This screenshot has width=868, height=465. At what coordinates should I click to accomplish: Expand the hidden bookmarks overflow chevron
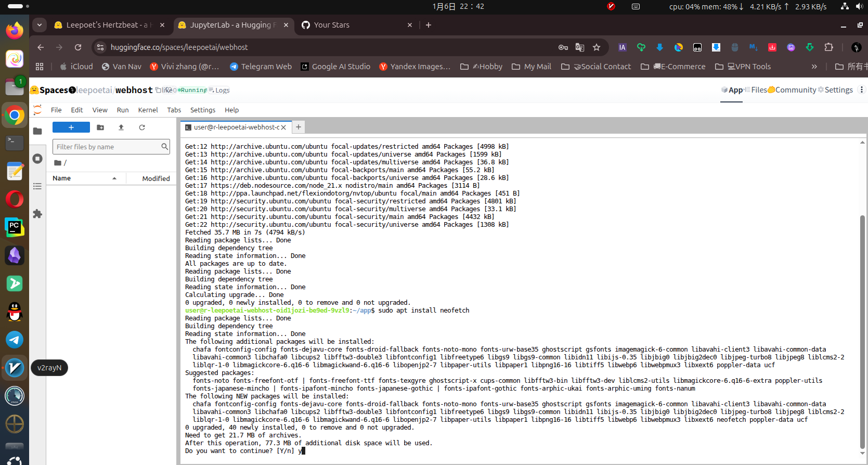(814, 67)
